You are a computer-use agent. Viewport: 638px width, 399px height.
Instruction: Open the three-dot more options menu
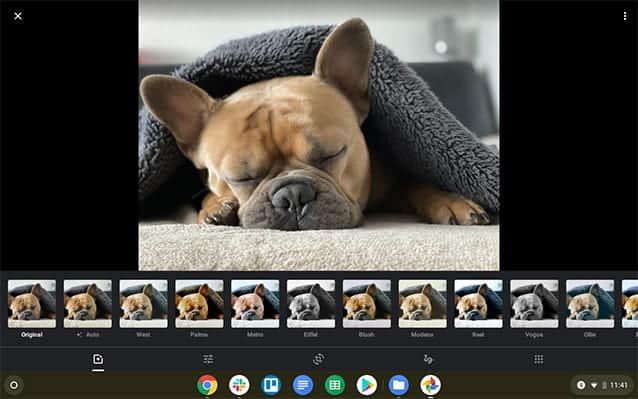pos(625,16)
